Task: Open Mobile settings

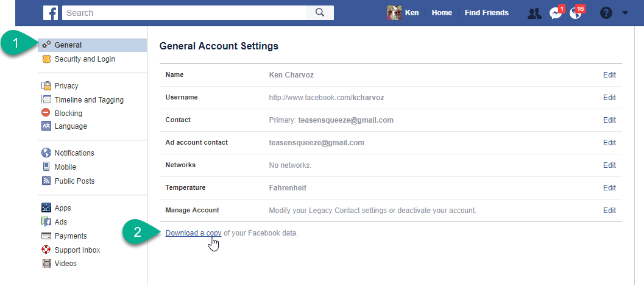Action: pos(65,167)
